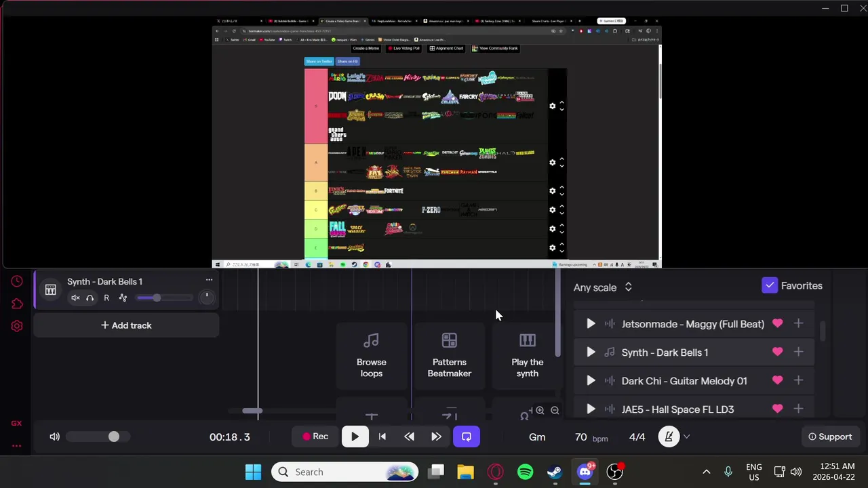
Task: Preview Jetsonmade - Maggy (Full Beat) loop
Action: pos(591,324)
